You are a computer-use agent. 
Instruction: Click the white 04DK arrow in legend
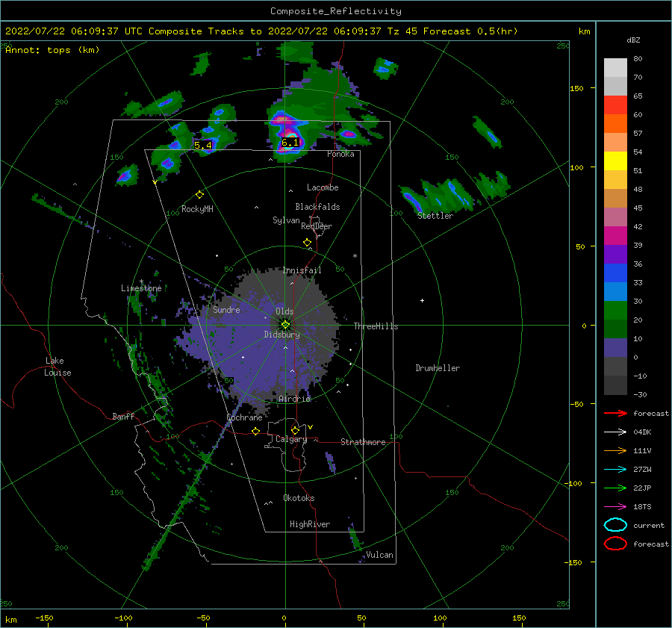pyautogui.click(x=615, y=432)
